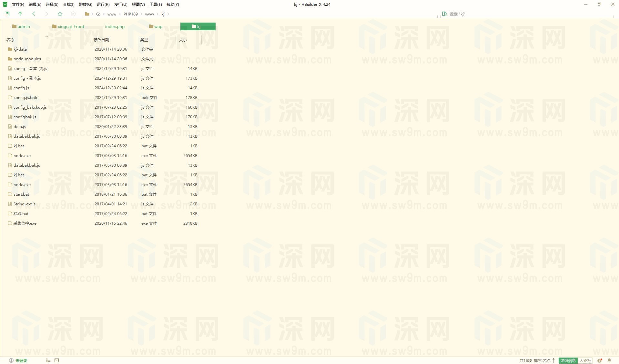Navigate back with the left arrow

(34, 14)
